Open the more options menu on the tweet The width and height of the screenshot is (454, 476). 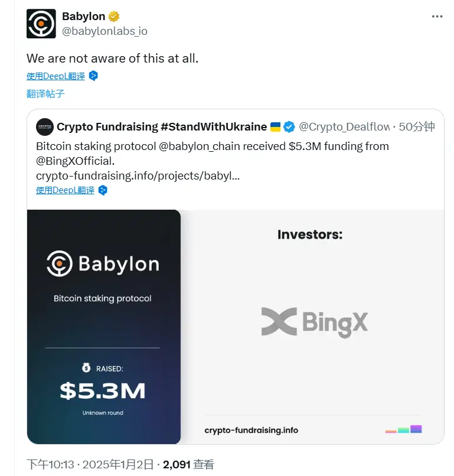pyautogui.click(x=437, y=16)
